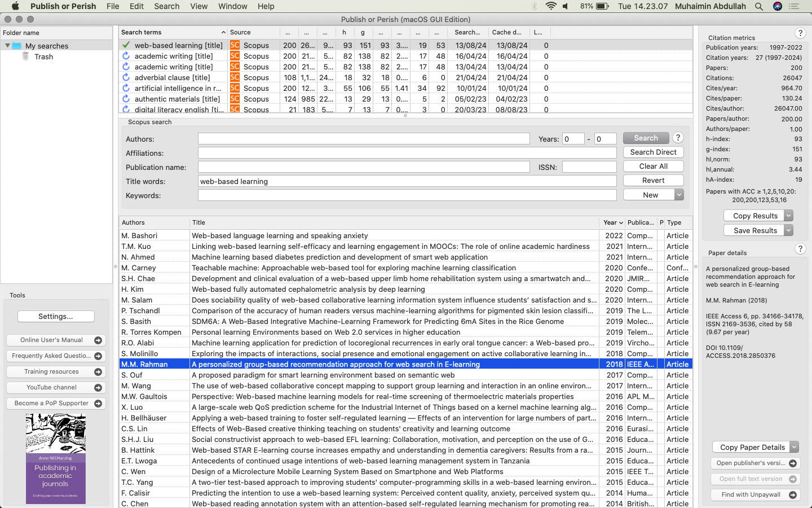Focus the Authors input field
Viewport: 812px width, 508px height.
(364, 139)
